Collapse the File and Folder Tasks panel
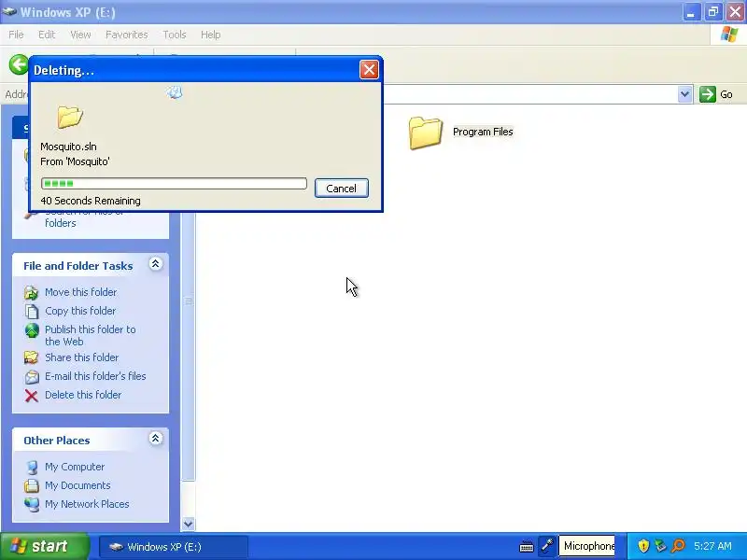 pyautogui.click(x=155, y=264)
